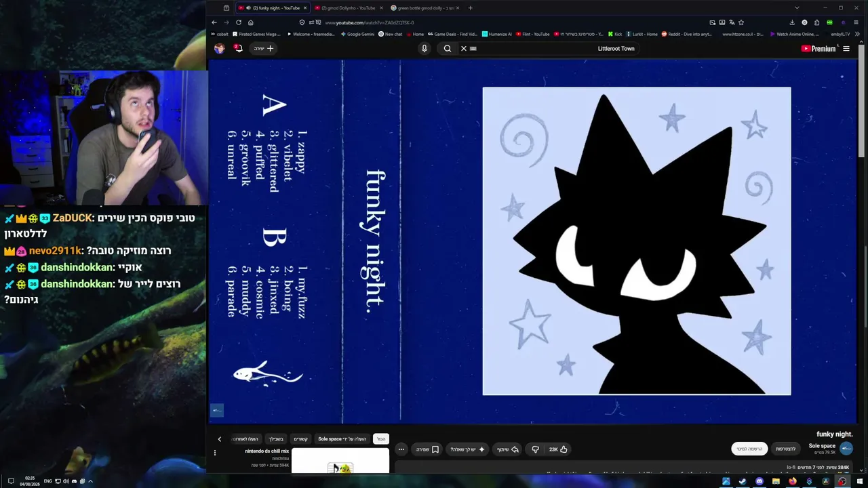Image resolution: width=868 pixels, height=488 pixels.
Task: Open options for nintendo ds chill mix
Action: point(215,453)
